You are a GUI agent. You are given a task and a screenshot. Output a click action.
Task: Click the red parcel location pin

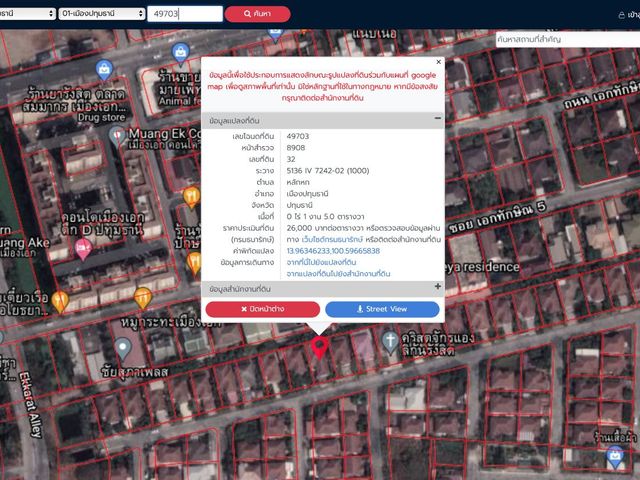319,347
